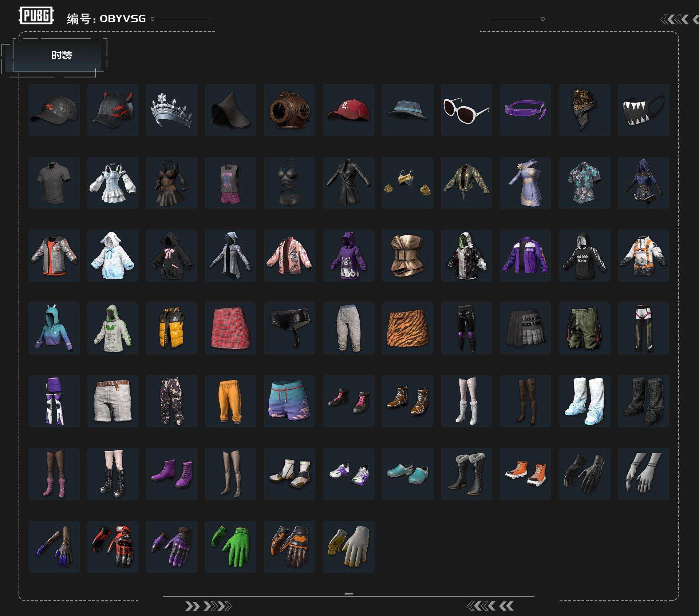Select the black patterned bandana face wrap

click(x=584, y=110)
